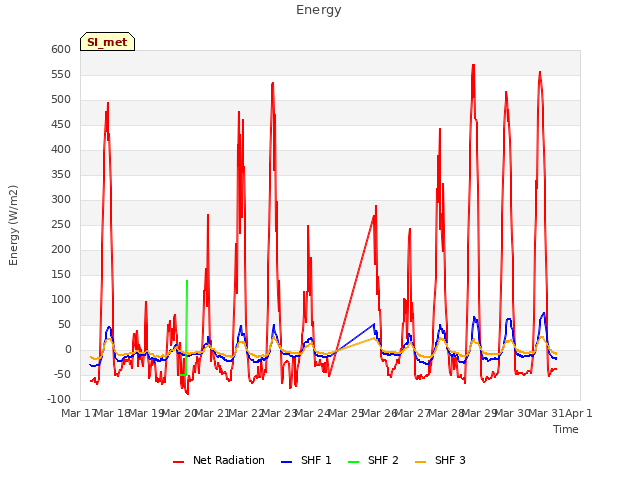Click the green SHF 2 legend swatch
This screenshot has height=480, width=640.
click(353, 462)
